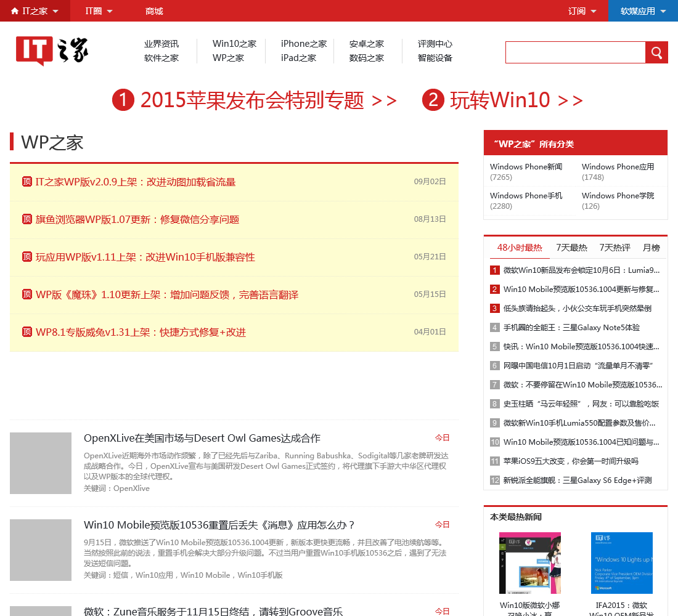Click thumbnail of OpenXLive article
This screenshot has width=678, height=616.
(41, 463)
